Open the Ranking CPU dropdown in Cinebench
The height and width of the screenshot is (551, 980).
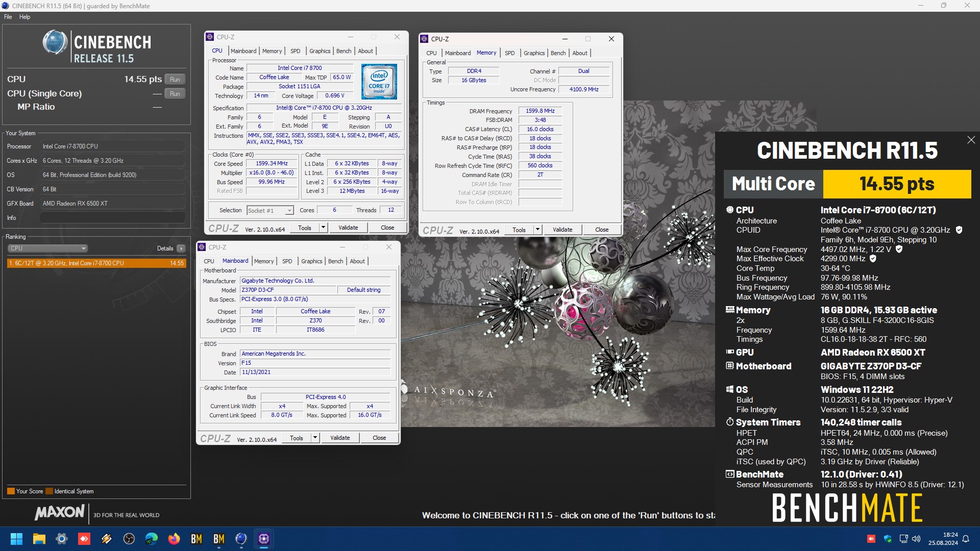click(x=47, y=248)
